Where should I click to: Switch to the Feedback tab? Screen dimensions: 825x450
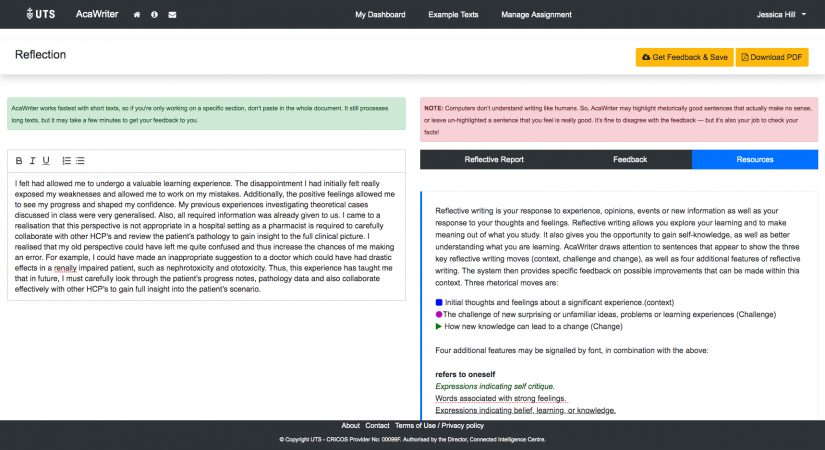point(630,159)
